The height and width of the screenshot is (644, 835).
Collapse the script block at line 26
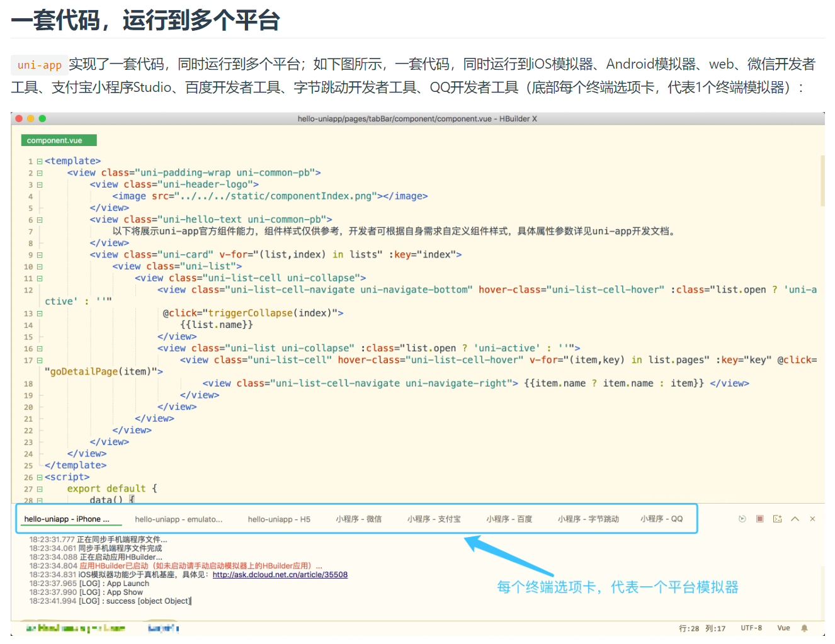(x=40, y=478)
